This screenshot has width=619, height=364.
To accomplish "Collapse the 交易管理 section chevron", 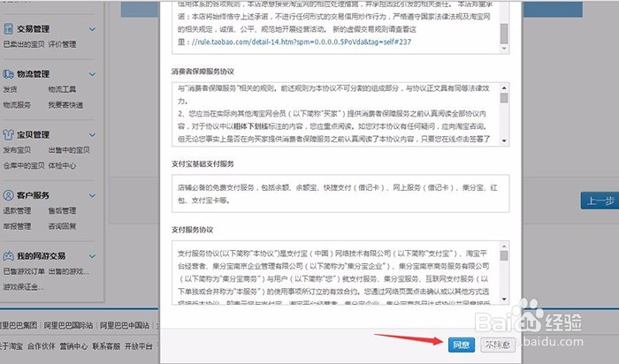I will tap(92, 29).
